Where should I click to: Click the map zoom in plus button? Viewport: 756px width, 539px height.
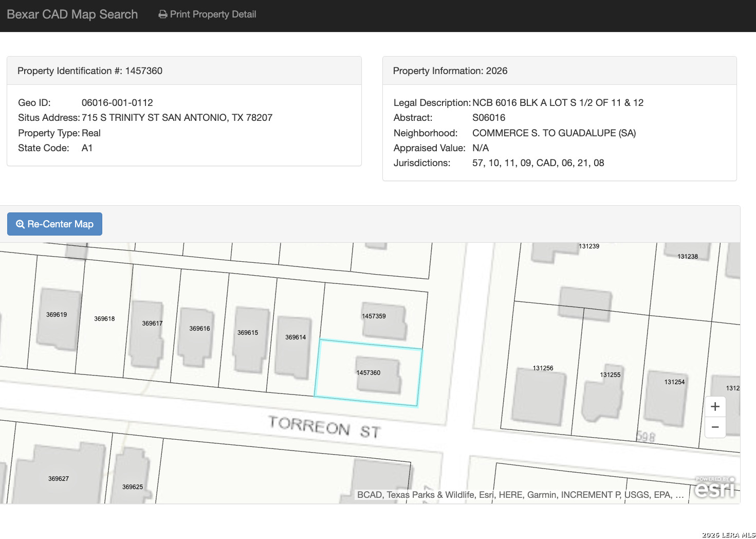715,407
